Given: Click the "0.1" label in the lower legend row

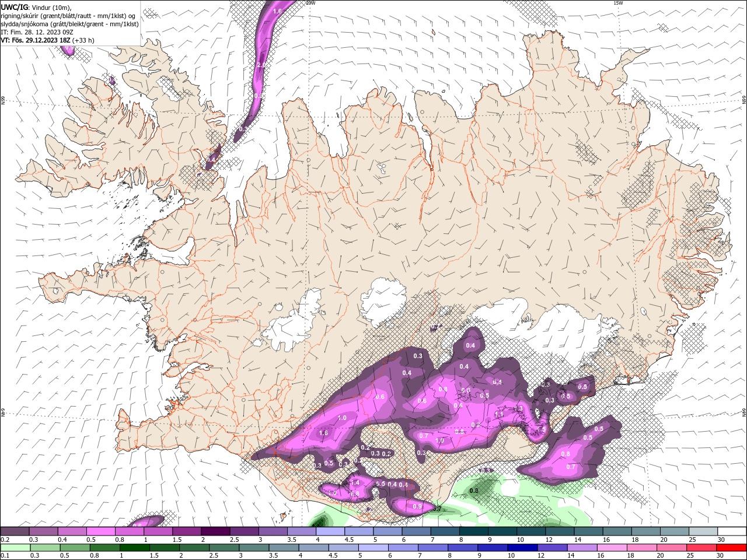Looking at the screenshot, I should click(5, 556).
